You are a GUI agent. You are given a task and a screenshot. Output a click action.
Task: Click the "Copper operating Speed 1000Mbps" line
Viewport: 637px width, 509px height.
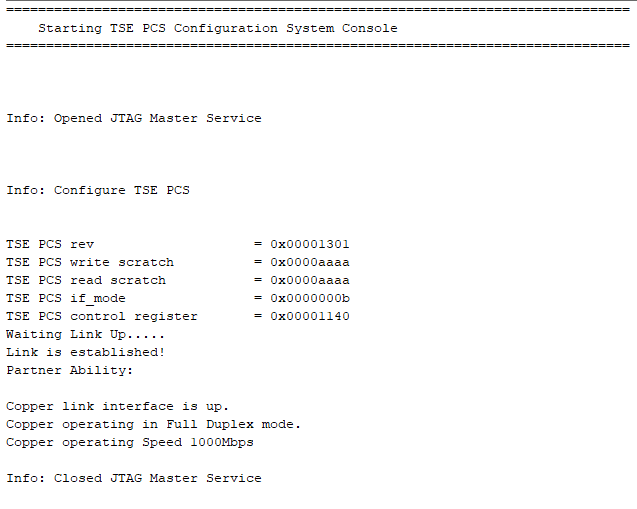pos(130,442)
